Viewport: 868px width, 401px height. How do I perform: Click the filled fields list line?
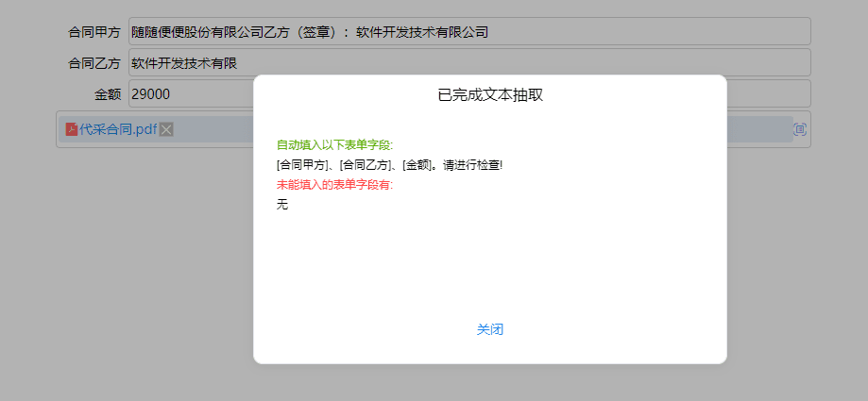pyautogui.click(x=389, y=165)
